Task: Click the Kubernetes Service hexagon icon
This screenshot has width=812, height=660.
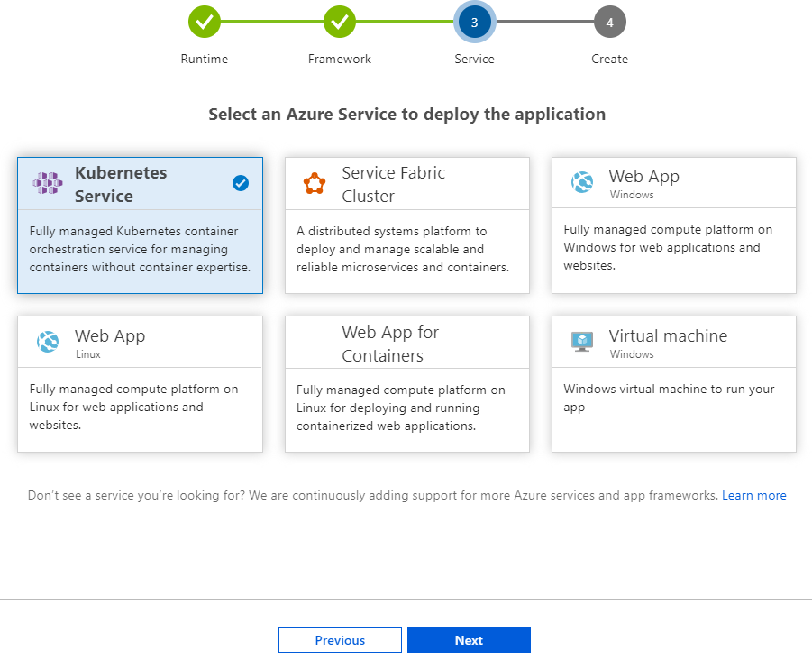Action: 48,183
